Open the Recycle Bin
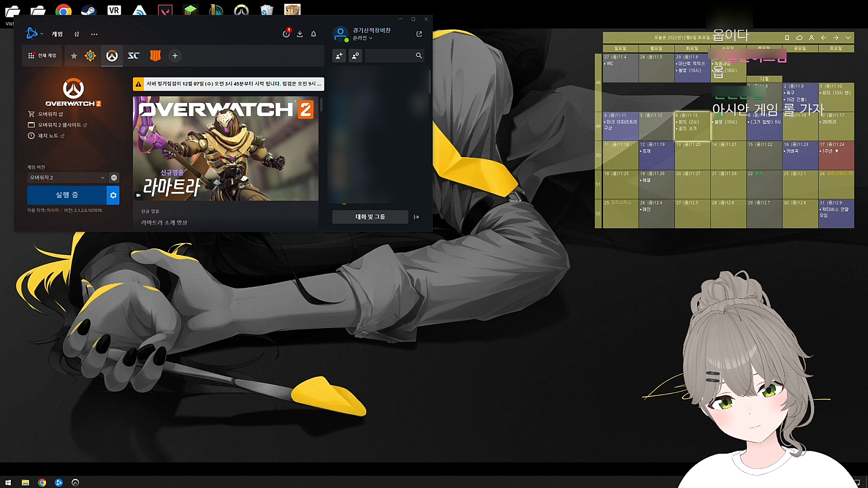The height and width of the screenshot is (488, 868). pos(267,11)
